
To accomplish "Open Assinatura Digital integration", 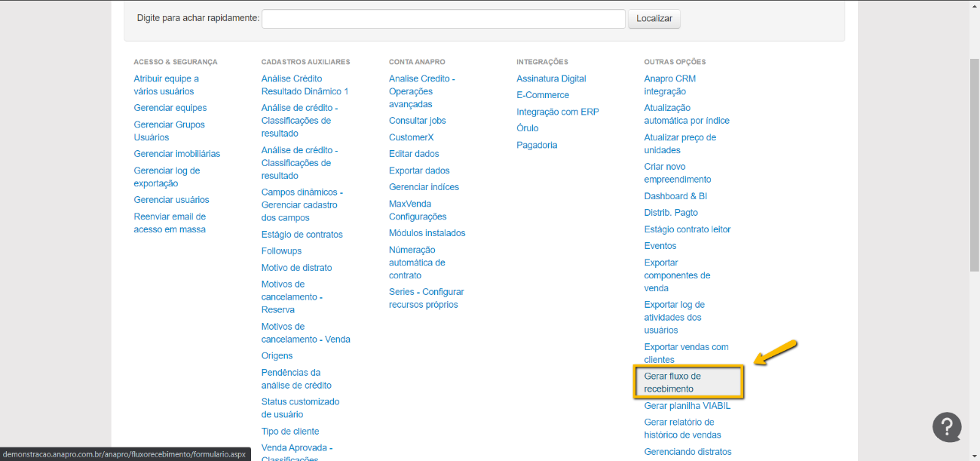I will (x=551, y=78).
